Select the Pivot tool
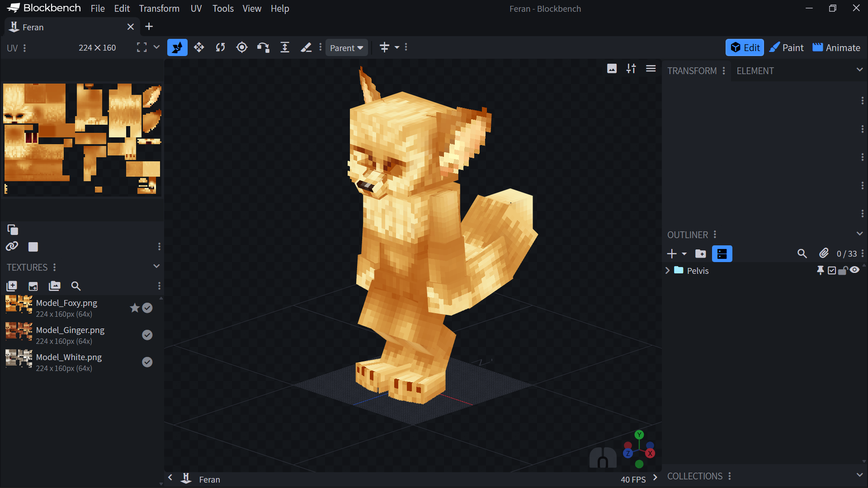The image size is (868, 488). pos(242,47)
